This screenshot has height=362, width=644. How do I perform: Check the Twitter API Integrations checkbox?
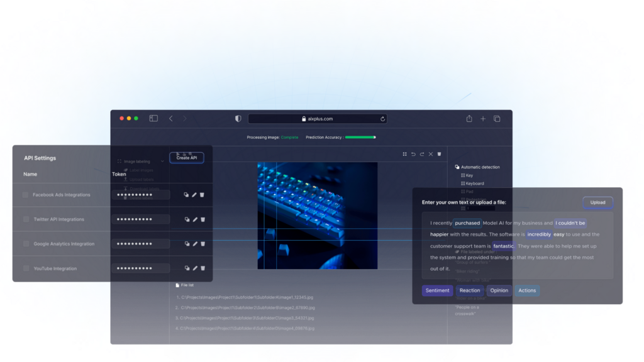[x=26, y=219]
